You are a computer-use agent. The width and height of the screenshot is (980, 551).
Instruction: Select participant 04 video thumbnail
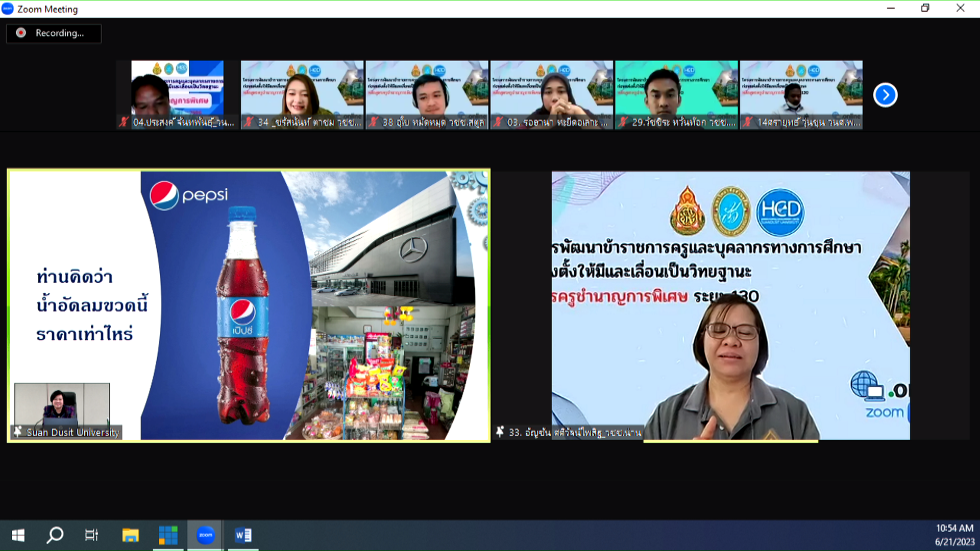tap(177, 94)
